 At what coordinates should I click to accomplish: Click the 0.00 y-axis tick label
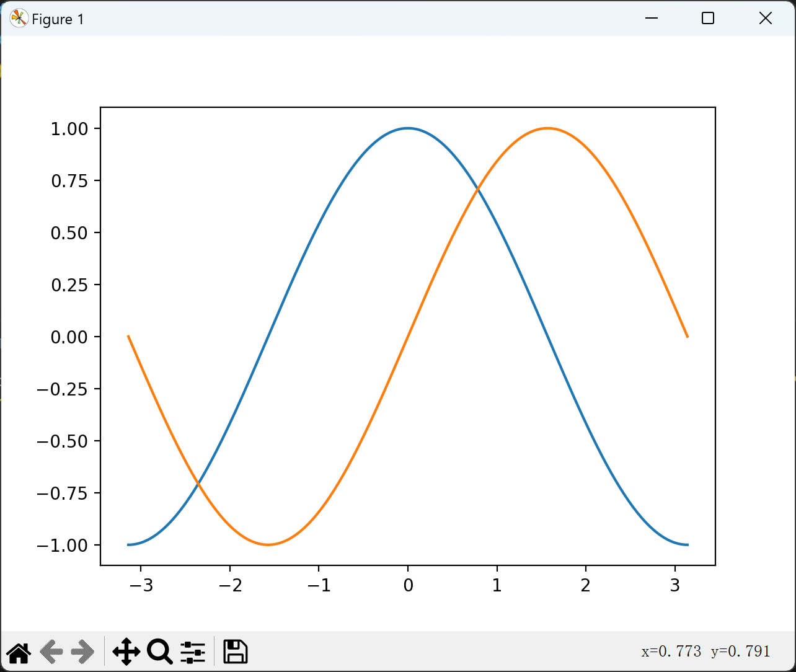coord(69,337)
